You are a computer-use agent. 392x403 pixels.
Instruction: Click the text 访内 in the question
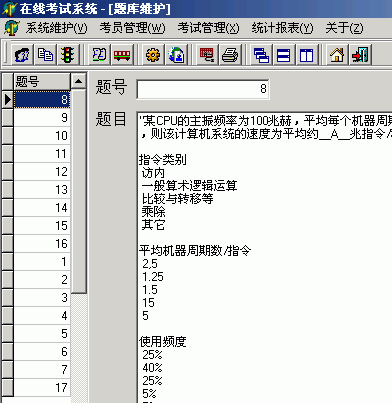153,172
